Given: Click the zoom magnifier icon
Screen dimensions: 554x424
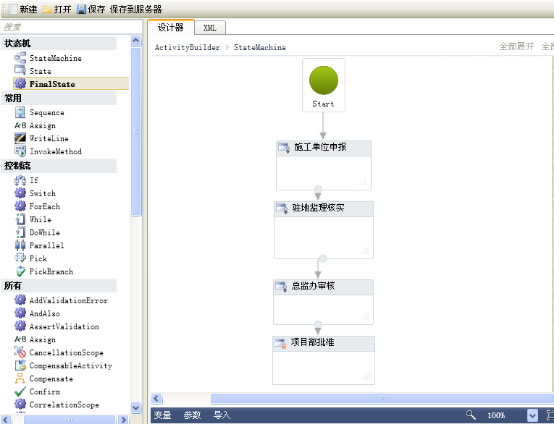Looking at the screenshot, I should pyautogui.click(x=470, y=415).
